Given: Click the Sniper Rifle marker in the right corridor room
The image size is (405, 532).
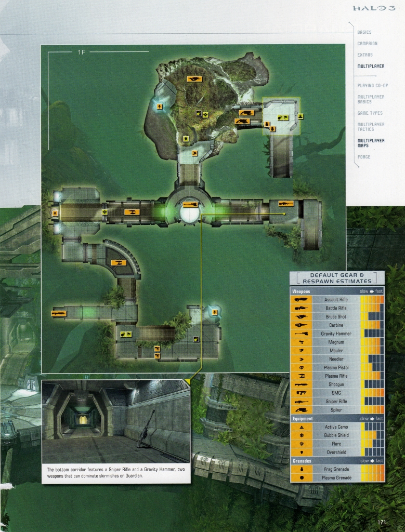Looking at the screenshot, I should point(286,204).
